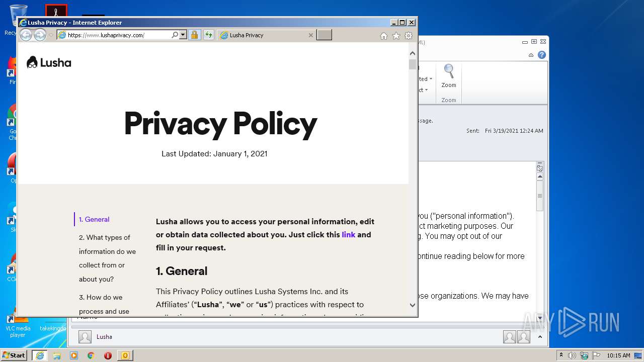Click the '1. General' section heading

[182, 271]
